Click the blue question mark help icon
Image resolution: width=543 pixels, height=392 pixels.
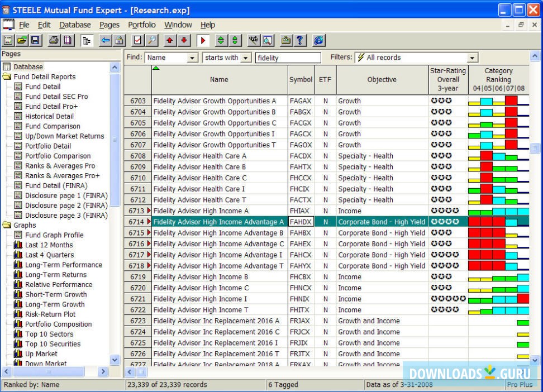(x=300, y=40)
